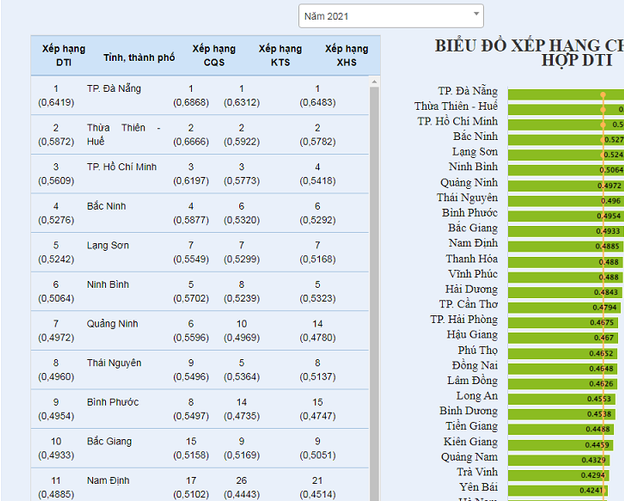Click the Xếp hạng XHS column header
624x501 pixels.
[346, 55]
